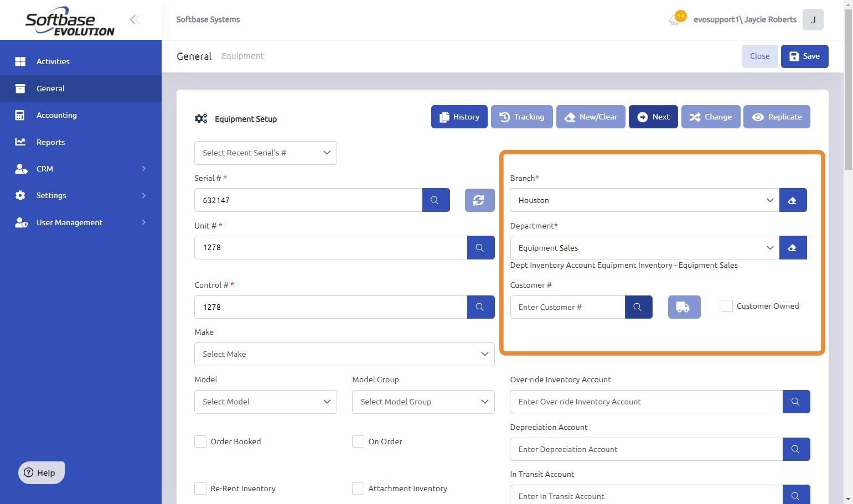The width and height of the screenshot is (853, 504).
Task: Open the Help button
Action: 42,472
